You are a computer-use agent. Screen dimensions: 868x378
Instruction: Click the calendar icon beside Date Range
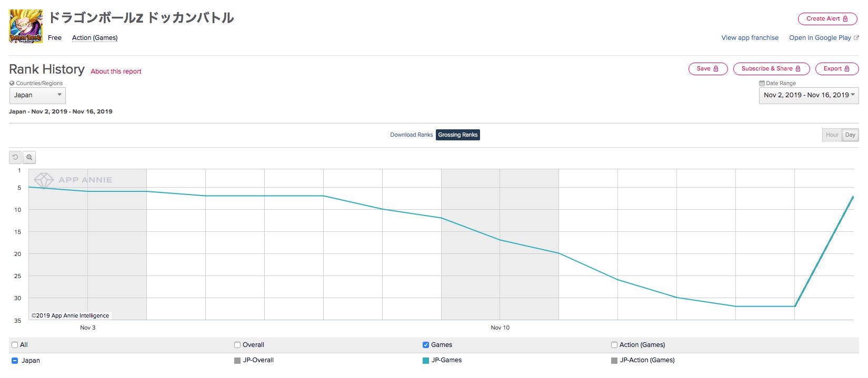point(762,83)
